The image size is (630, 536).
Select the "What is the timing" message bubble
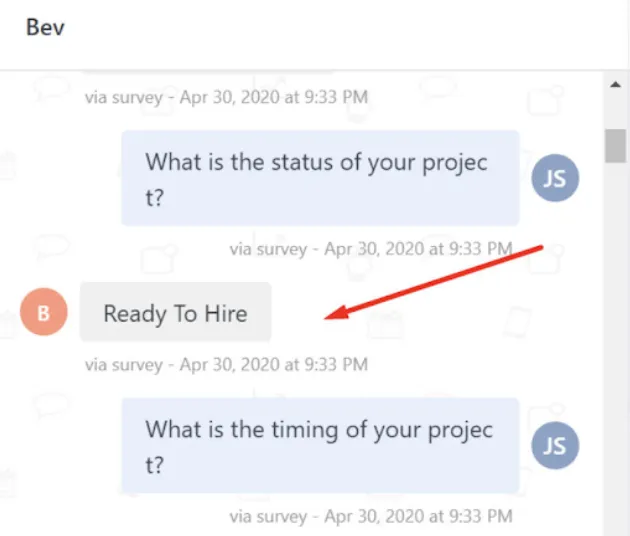coord(320,446)
